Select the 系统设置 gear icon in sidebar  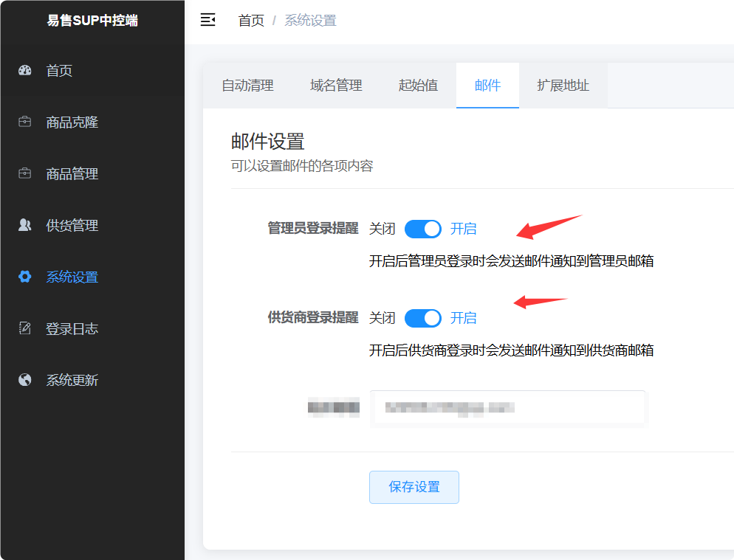coord(24,277)
